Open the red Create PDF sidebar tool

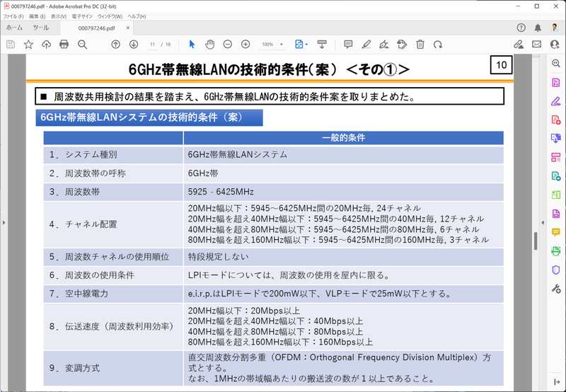(556, 120)
